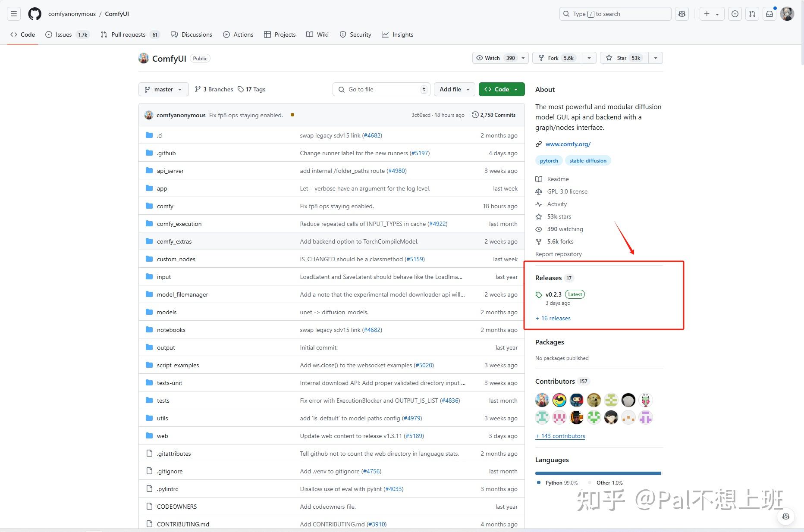Click the Python language color bar
The height and width of the screenshot is (532, 804).
[597, 473]
